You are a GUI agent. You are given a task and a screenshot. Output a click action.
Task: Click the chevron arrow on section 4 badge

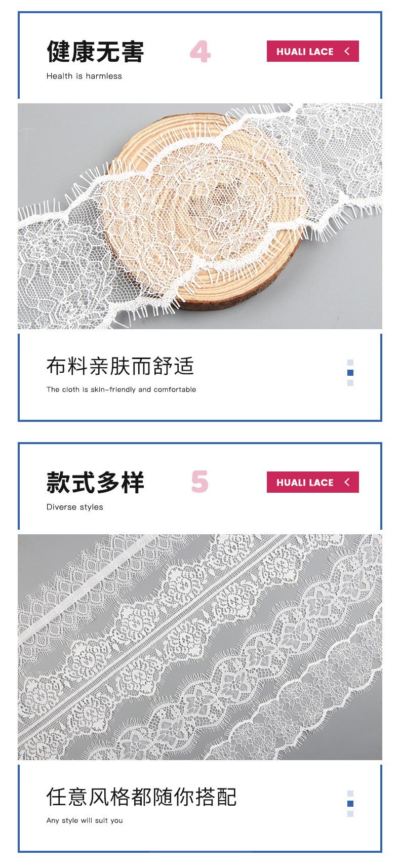tap(347, 51)
